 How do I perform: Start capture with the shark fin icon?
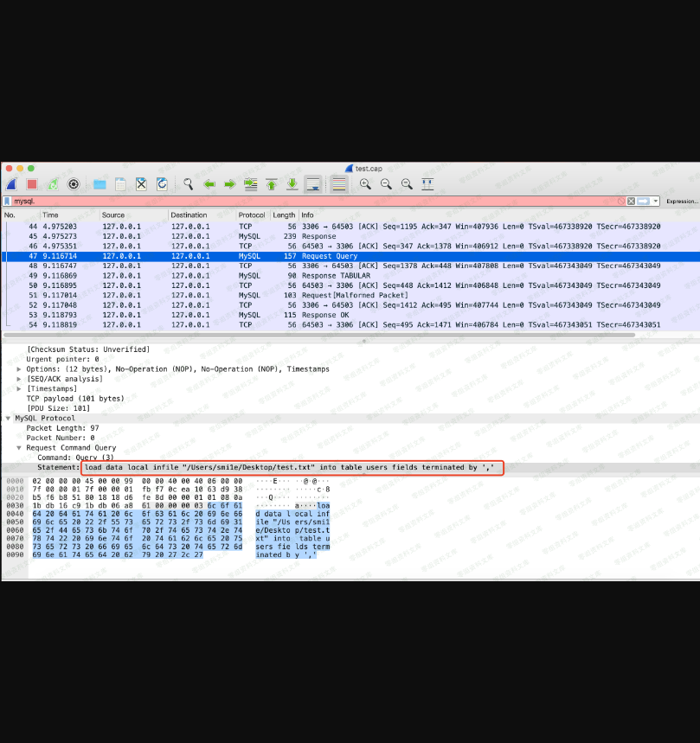point(11,184)
